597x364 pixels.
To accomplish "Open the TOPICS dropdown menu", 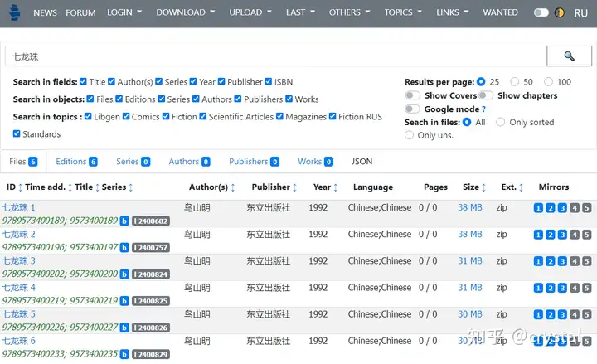I will [x=403, y=12].
